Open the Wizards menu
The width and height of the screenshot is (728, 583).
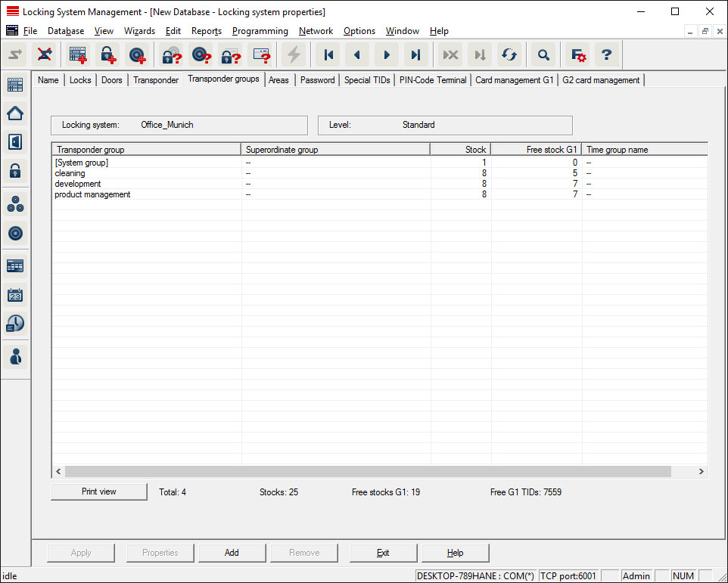(x=139, y=31)
